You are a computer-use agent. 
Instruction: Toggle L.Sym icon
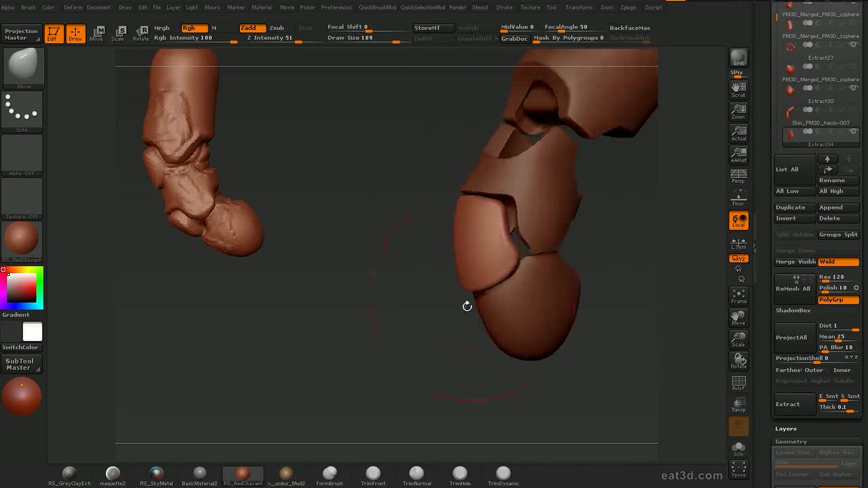tap(738, 243)
